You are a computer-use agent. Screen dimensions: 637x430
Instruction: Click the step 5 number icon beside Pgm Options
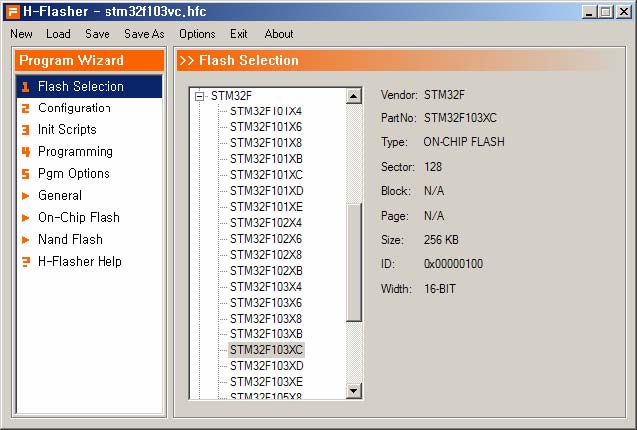(26, 174)
